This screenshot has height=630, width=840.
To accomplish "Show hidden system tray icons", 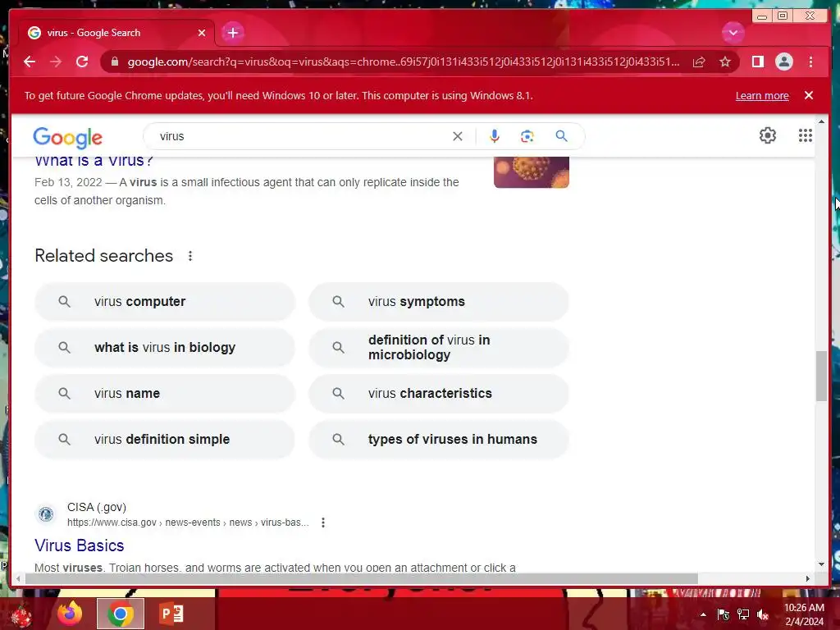I will pyautogui.click(x=703, y=614).
